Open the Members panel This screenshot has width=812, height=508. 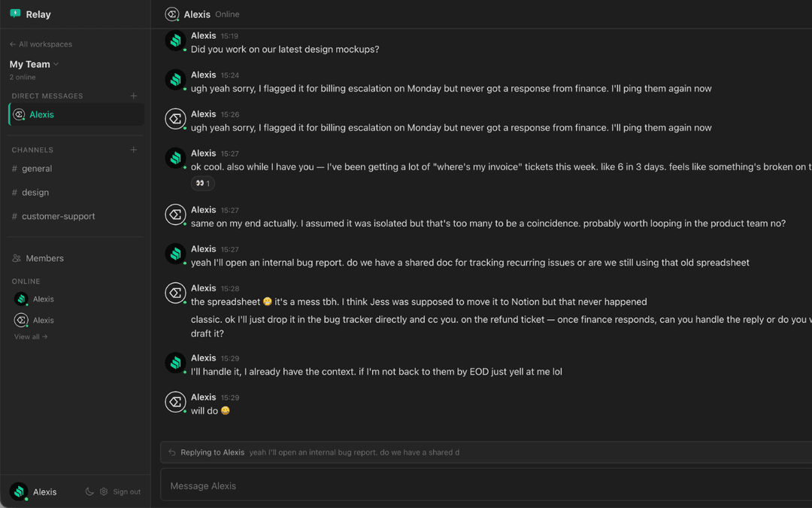pyautogui.click(x=45, y=258)
